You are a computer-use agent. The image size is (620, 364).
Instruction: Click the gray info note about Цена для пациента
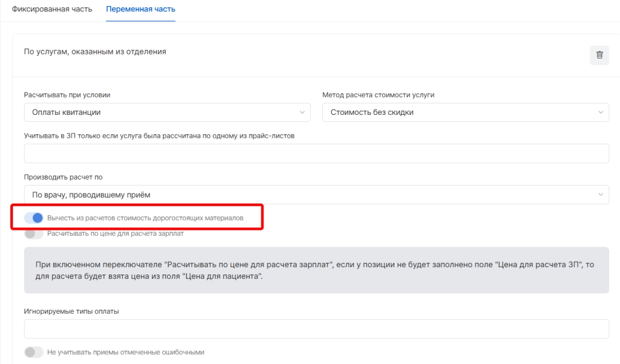tap(316, 270)
